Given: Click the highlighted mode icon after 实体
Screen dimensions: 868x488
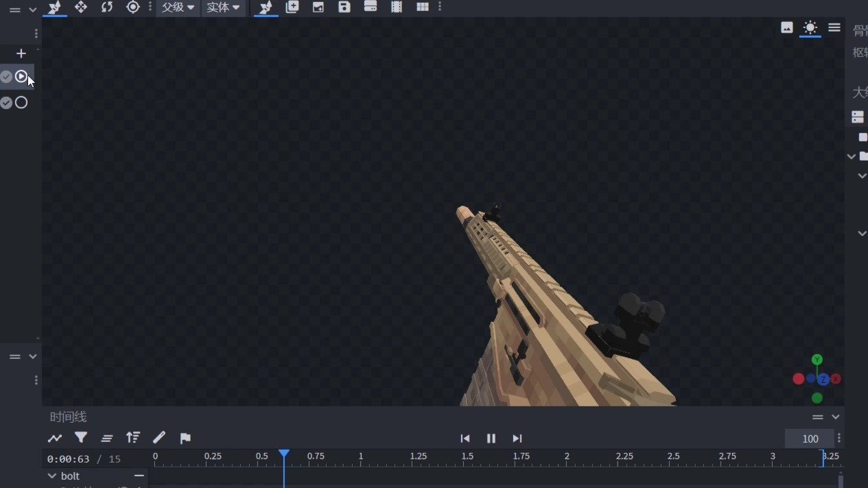Looking at the screenshot, I should point(266,7).
